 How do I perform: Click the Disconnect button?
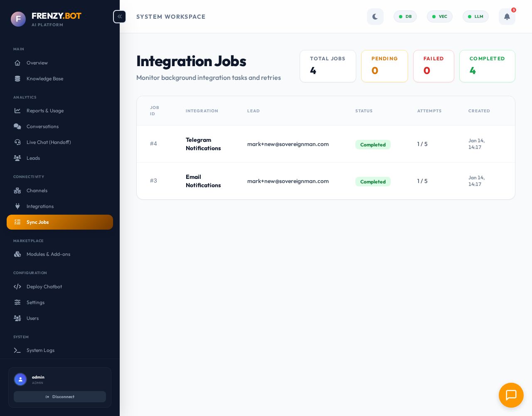[60, 396]
